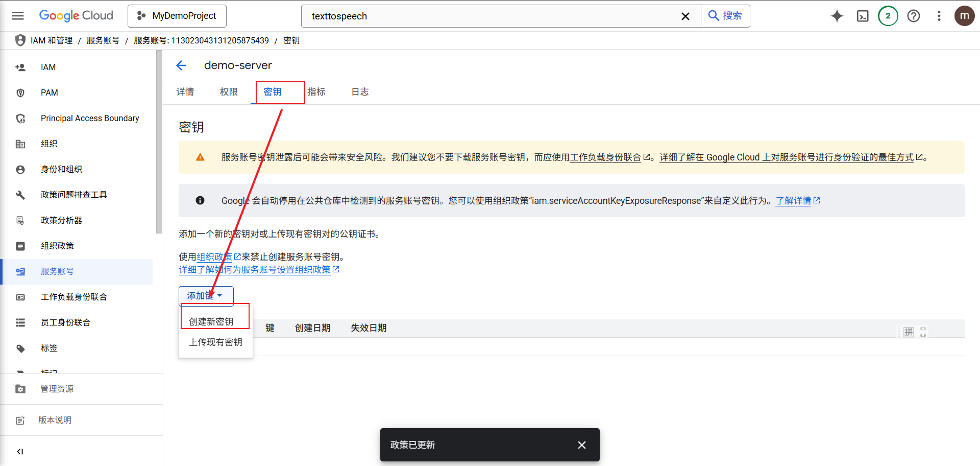The height and width of the screenshot is (466, 980).
Task: Dismiss the 政策已更新 toast notification
Action: (x=581, y=445)
